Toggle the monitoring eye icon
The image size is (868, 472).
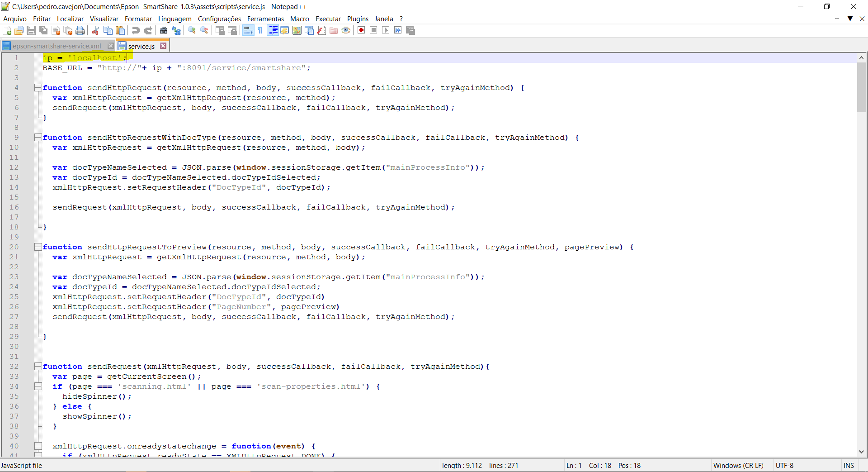(x=346, y=30)
